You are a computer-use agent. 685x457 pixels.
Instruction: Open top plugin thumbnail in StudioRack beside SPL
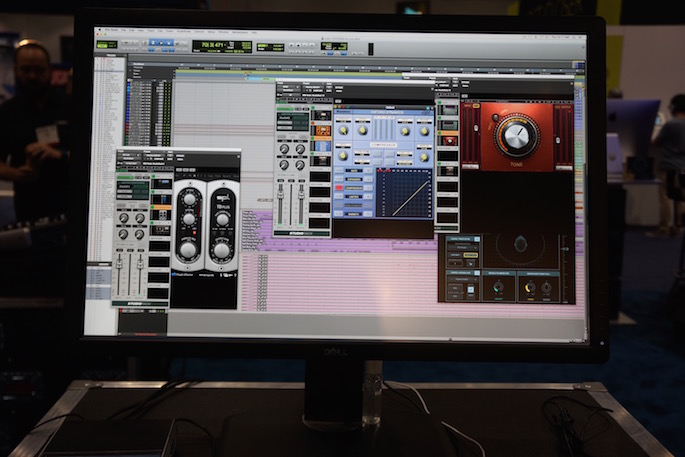[161, 184]
